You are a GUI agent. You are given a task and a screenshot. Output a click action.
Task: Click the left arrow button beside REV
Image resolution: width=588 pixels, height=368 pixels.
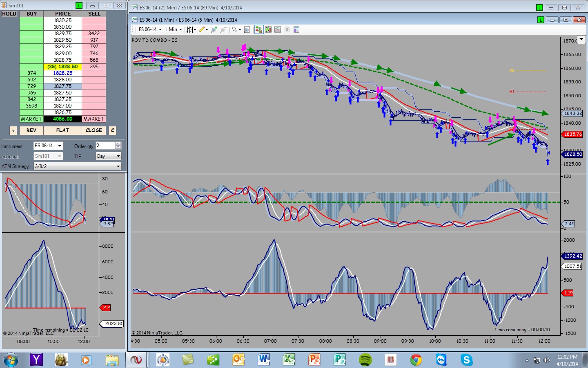point(13,130)
